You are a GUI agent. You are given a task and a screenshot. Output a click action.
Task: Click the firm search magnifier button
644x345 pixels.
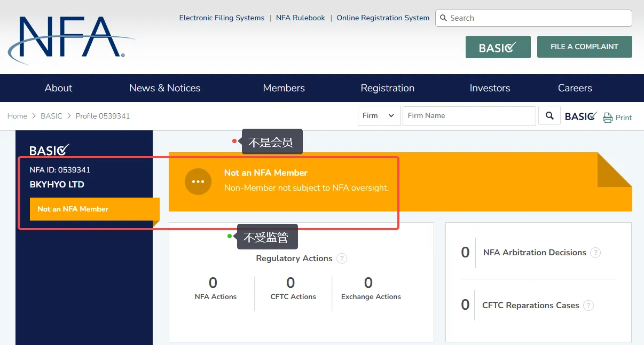[x=549, y=116]
